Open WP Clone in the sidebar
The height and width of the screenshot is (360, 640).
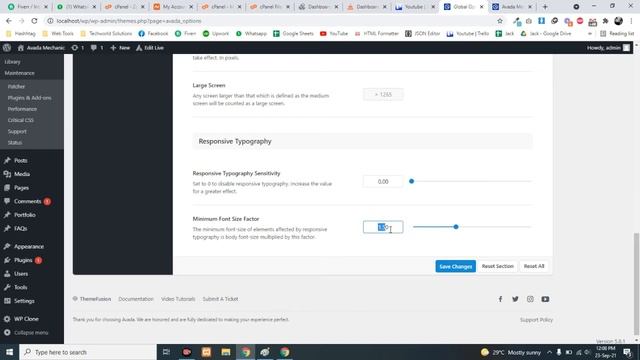point(26,319)
